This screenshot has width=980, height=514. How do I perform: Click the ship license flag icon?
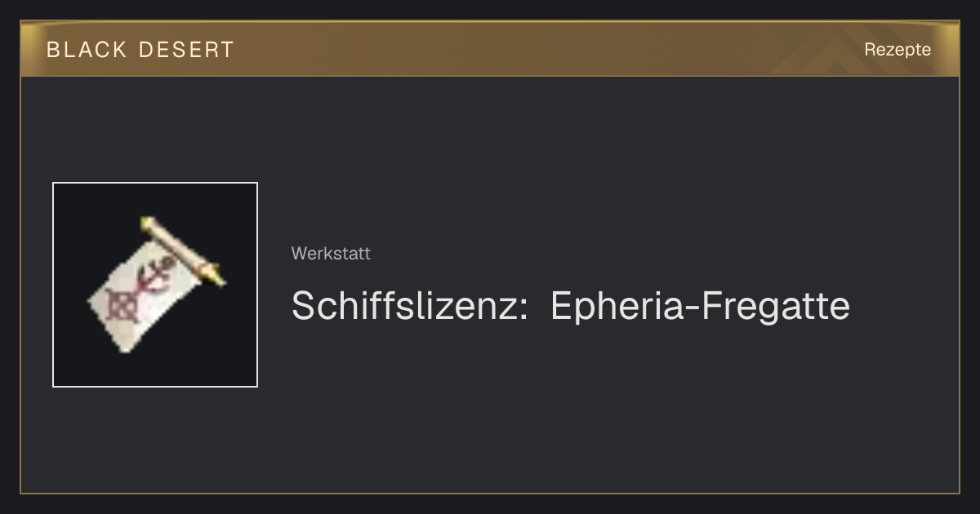click(156, 285)
